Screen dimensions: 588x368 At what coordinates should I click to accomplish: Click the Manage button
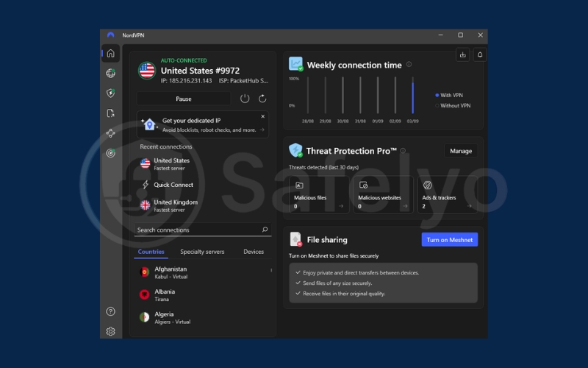(461, 151)
